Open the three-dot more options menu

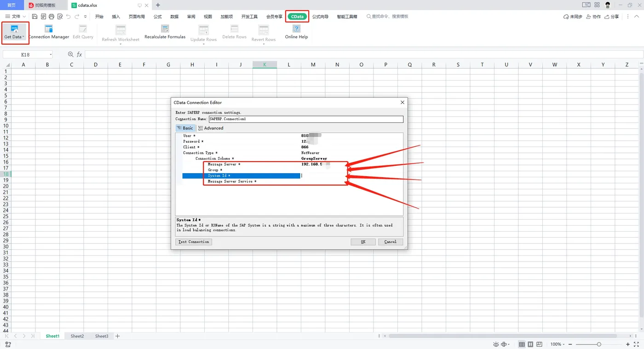(x=627, y=17)
